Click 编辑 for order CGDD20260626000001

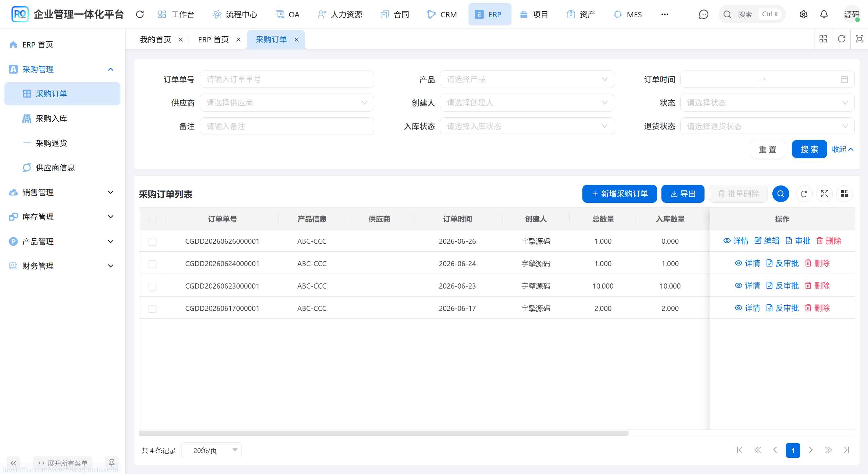pyautogui.click(x=767, y=241)
